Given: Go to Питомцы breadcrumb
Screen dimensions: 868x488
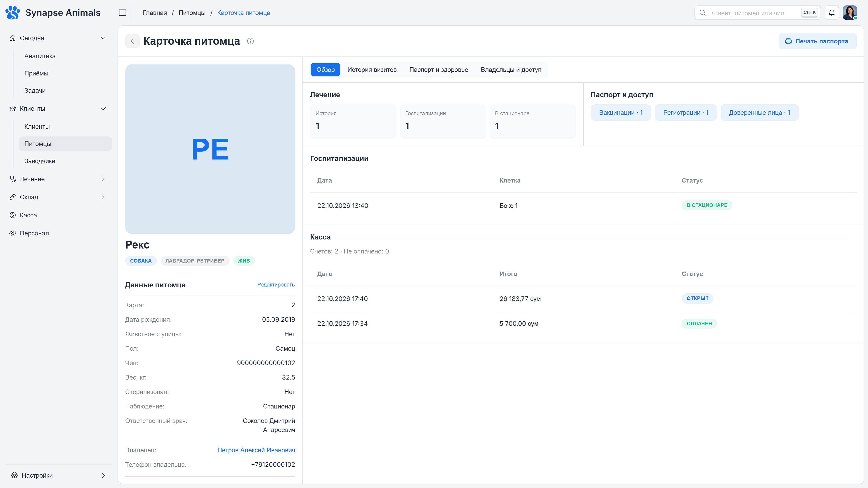Looking at the screenshot, I should point(192,13).
